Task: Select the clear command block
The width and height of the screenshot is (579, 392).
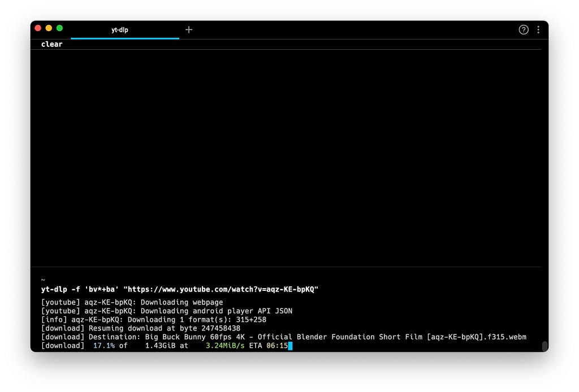Action: click(51, 44)
